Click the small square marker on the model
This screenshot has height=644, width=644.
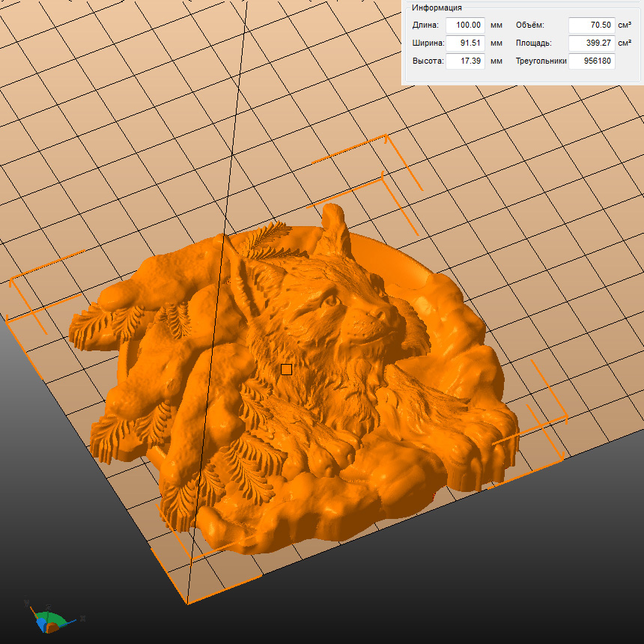click(x=286, y=369)
